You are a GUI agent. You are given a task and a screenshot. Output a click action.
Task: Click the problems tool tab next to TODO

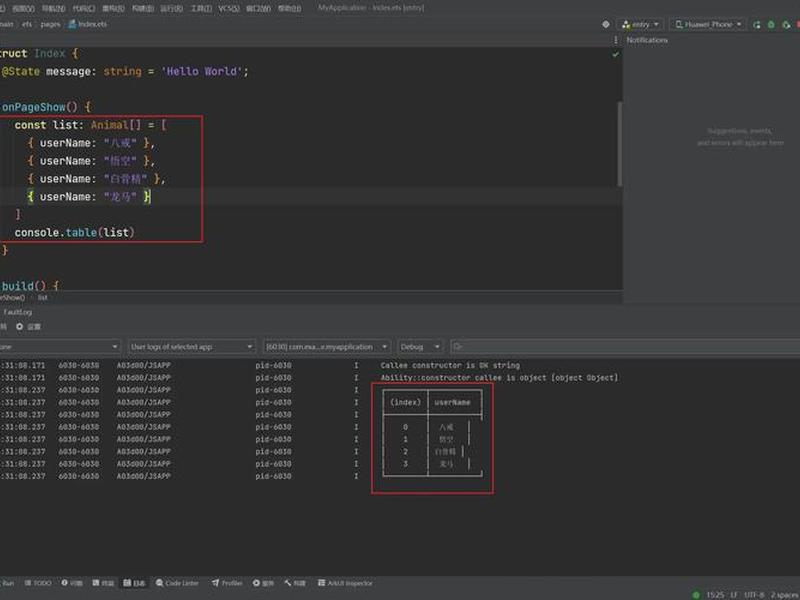click(72, 583)
